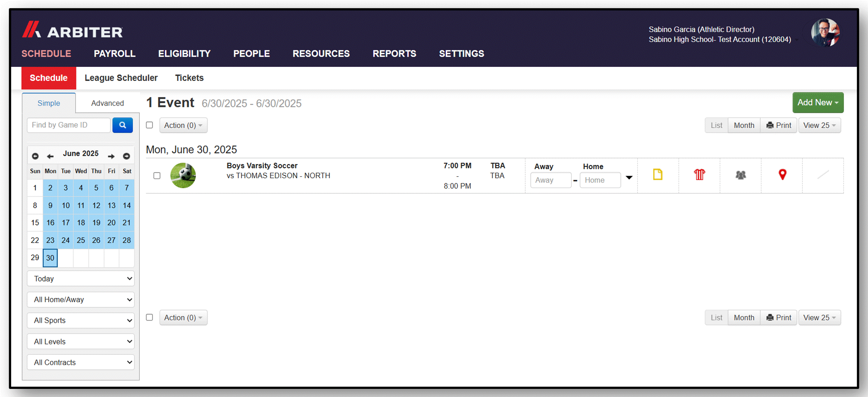Image resolution: width=868 pixels, height=397 pixels.
Task: Click the 7:00 PM start time
Action: coord(457,166)
